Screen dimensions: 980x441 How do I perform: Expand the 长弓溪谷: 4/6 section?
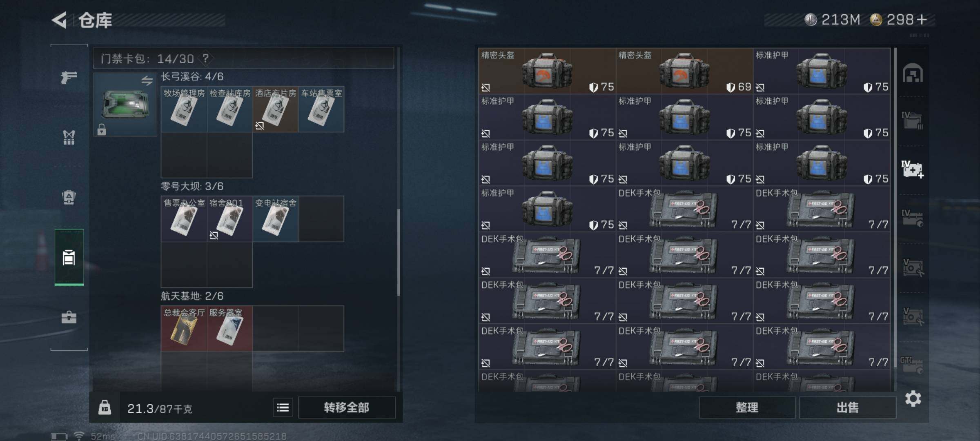coord(192,77)
